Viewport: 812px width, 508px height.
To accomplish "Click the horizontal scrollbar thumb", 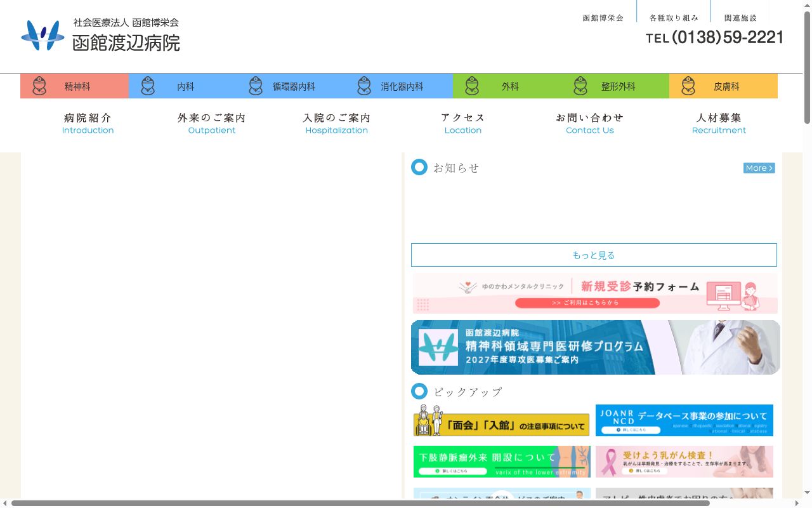I will click(360, 503).
